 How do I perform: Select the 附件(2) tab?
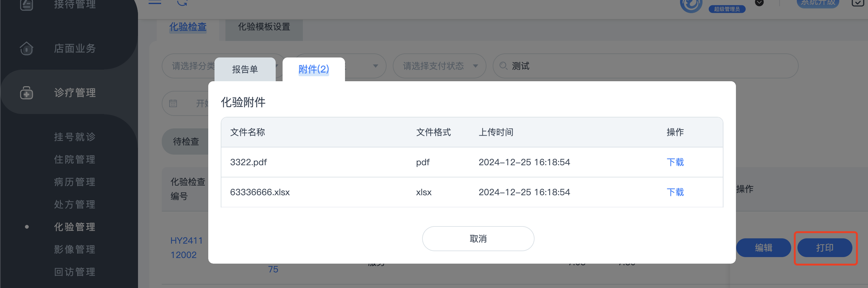[313, 69]
